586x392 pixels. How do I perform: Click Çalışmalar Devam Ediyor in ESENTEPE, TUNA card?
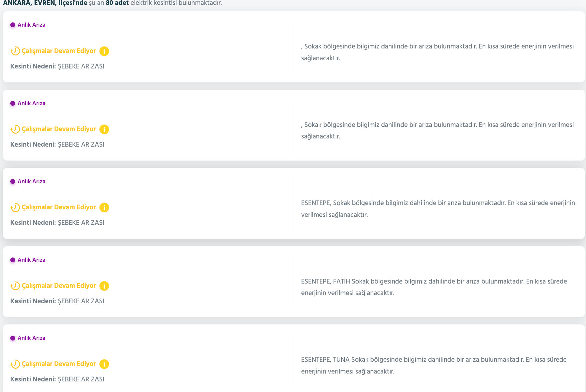59,364
